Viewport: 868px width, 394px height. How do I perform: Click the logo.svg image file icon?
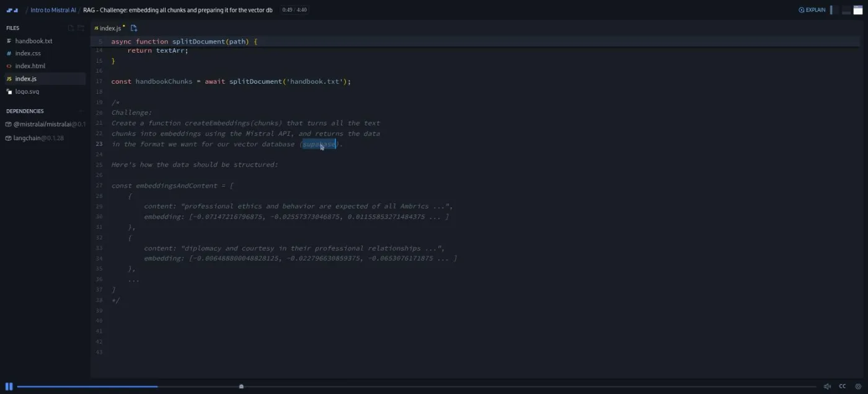tap(9, 91)
